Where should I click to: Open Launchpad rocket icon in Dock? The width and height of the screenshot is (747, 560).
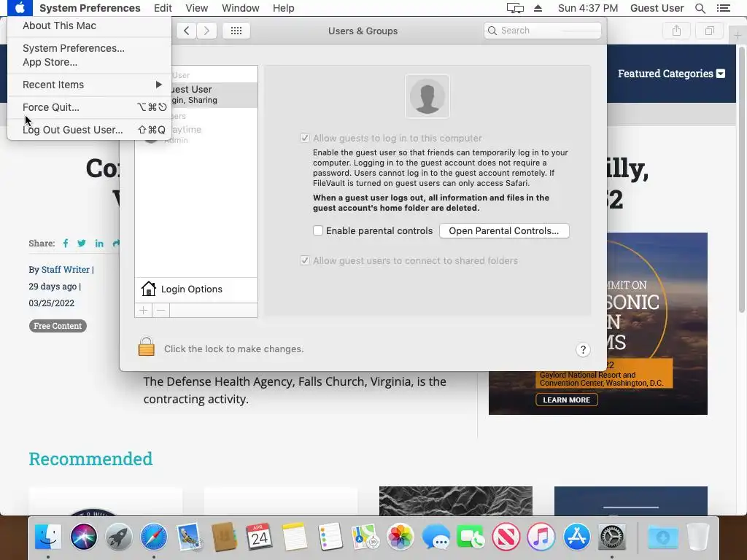(119, 537)
